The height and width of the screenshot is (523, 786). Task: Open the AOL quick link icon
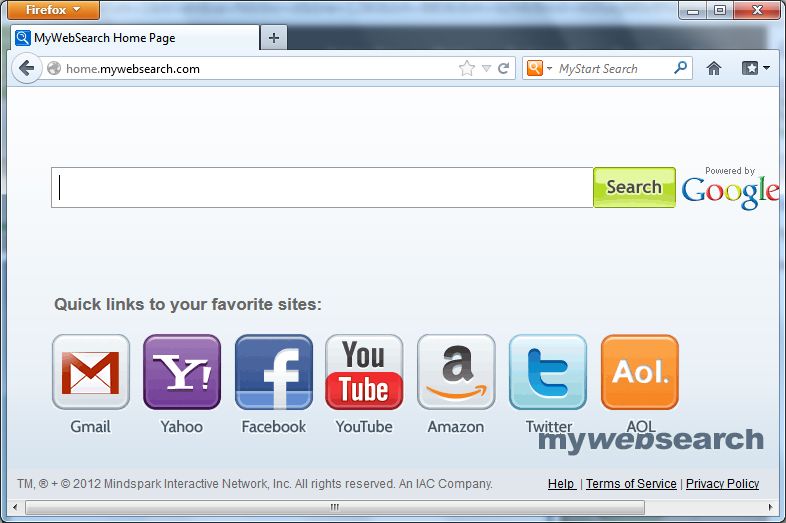(640, 372)
